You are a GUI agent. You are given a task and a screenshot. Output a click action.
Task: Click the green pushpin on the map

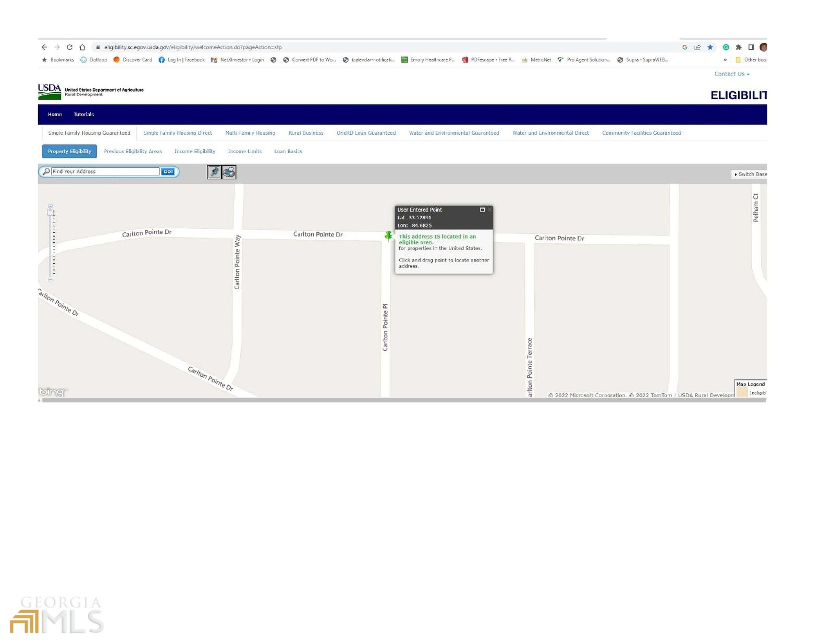point(388,236)
